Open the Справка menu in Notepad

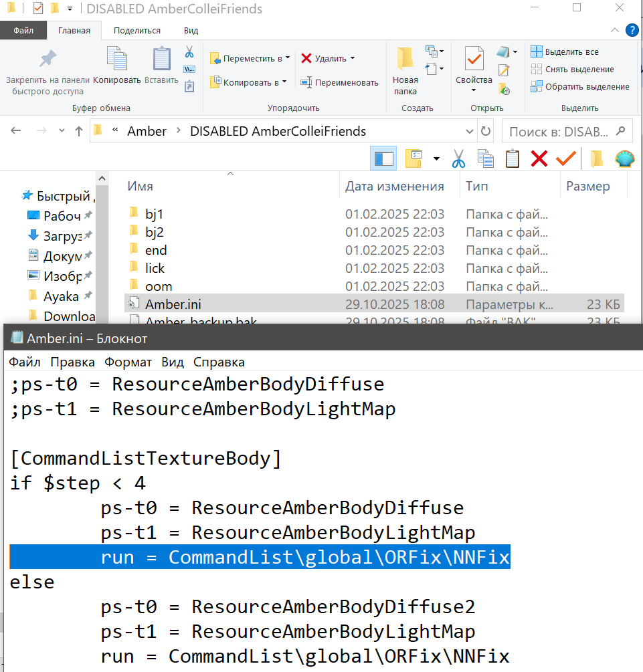click(219, 362)
